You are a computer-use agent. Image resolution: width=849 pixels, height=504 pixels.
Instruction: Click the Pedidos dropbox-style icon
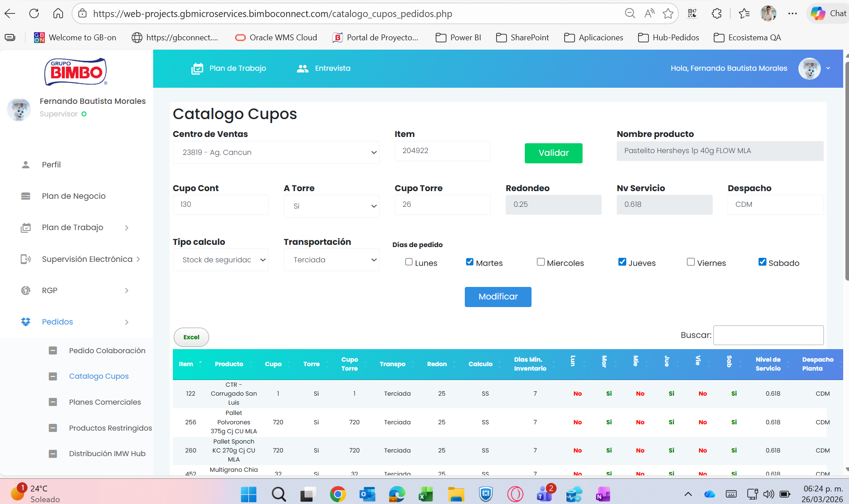pyautogui.click(x=26, y=322)
